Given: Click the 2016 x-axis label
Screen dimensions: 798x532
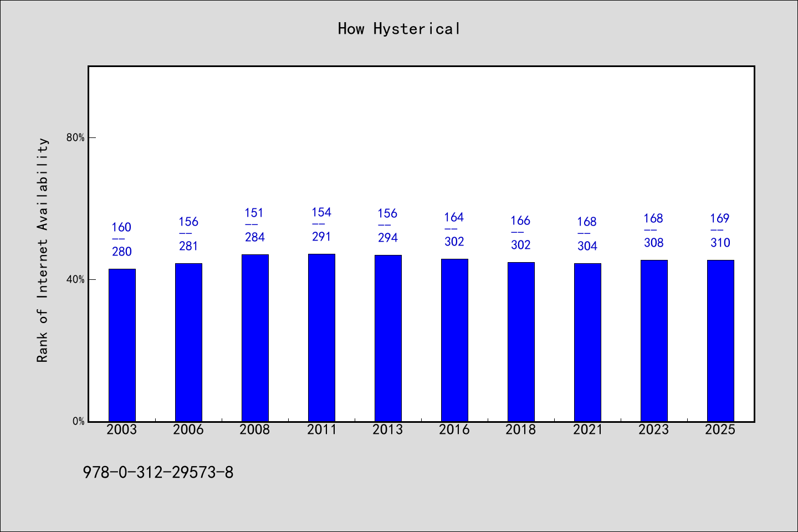Looking at the screenshot, I should (454, 429).
